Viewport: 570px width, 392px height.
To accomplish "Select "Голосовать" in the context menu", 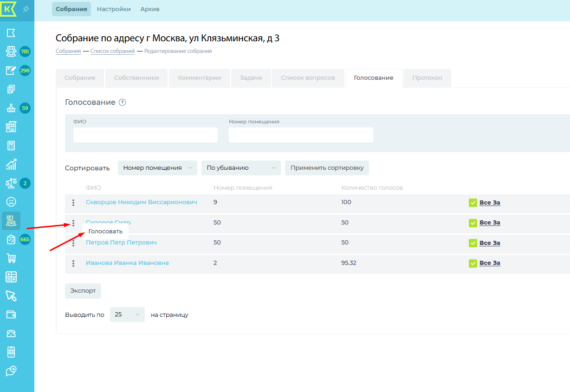I will 105,231.
